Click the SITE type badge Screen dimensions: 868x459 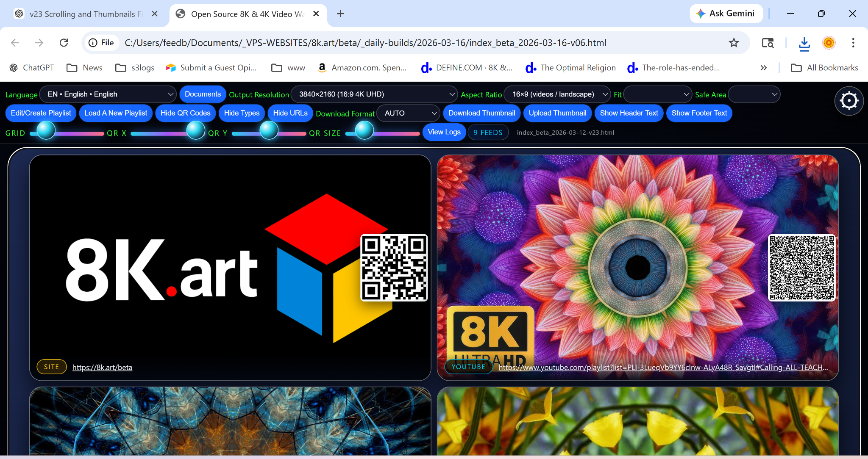52,367
